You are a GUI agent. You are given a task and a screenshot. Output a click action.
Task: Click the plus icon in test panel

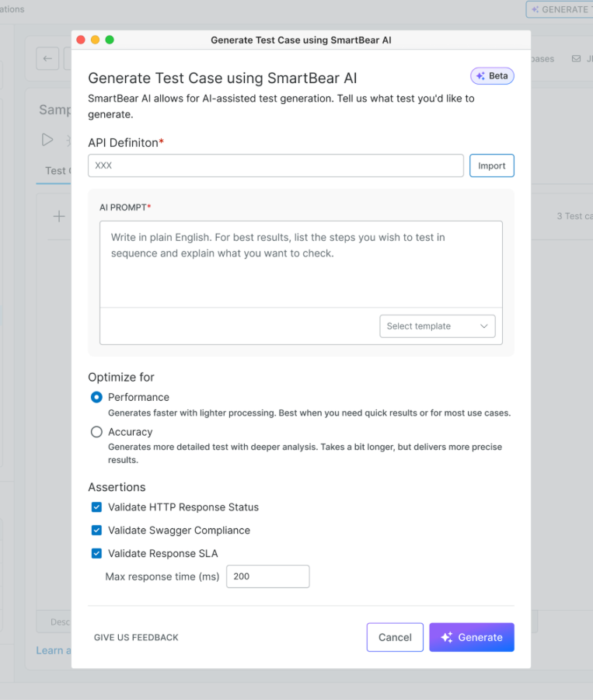point(58,216)
